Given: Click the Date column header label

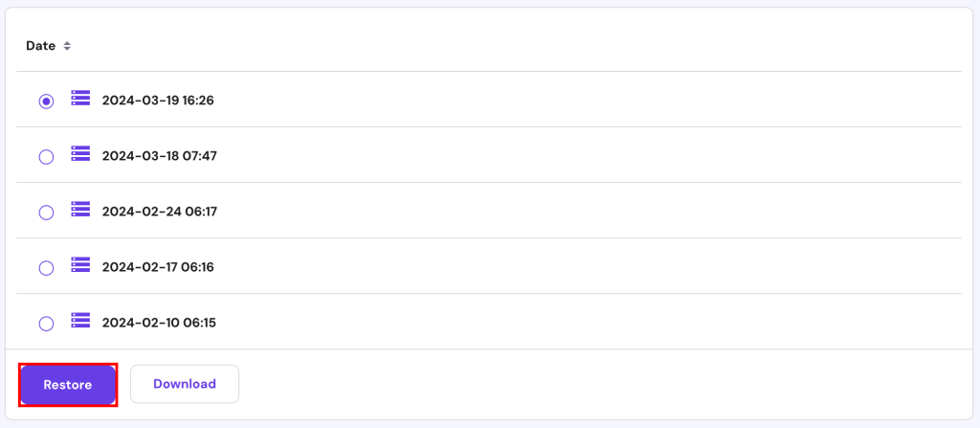Looking at the screenshot, I should pos(40,46).
